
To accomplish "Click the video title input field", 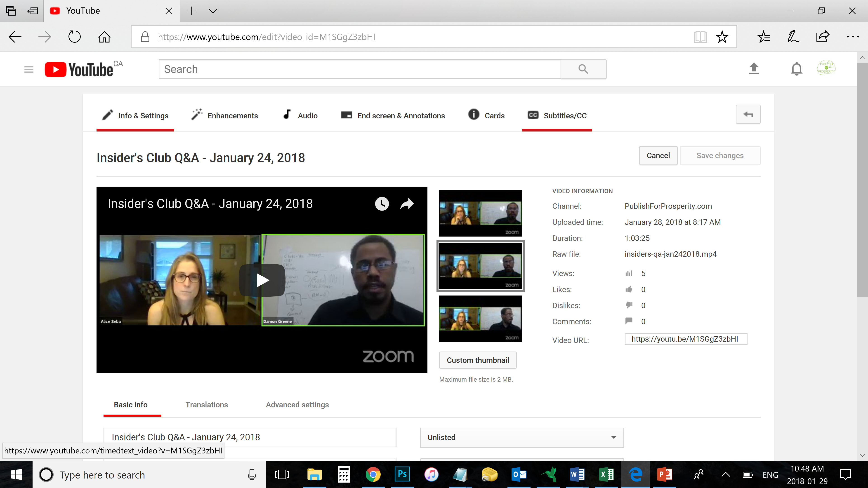I will click(x=250, y=437).
